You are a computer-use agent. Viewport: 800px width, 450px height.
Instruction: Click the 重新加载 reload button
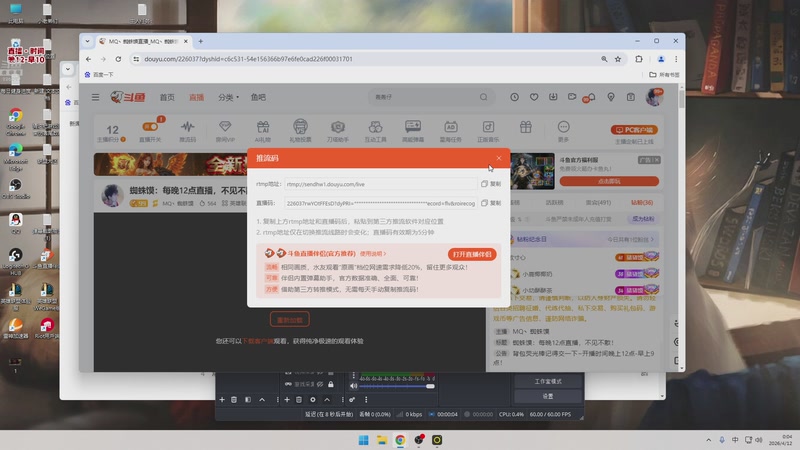point(289,320)
